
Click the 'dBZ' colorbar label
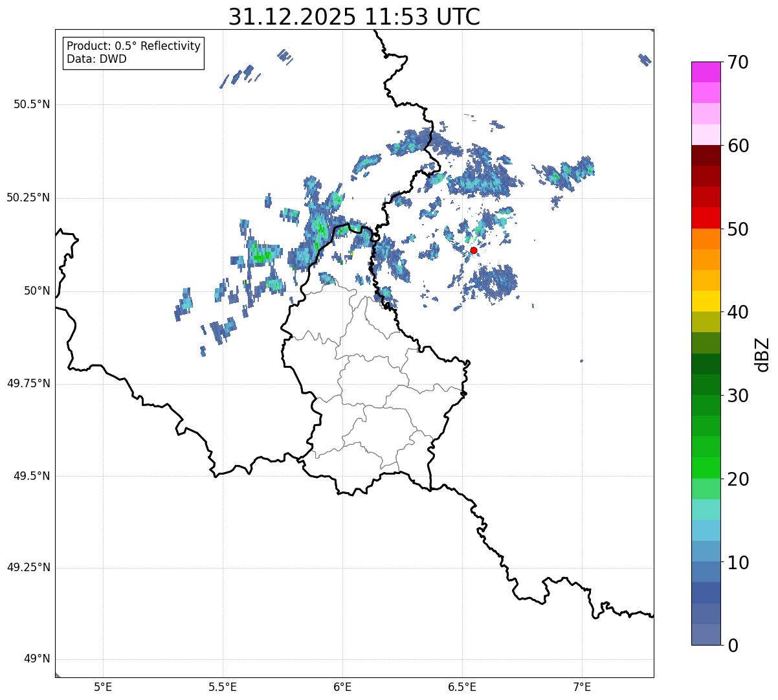point(762,354)
